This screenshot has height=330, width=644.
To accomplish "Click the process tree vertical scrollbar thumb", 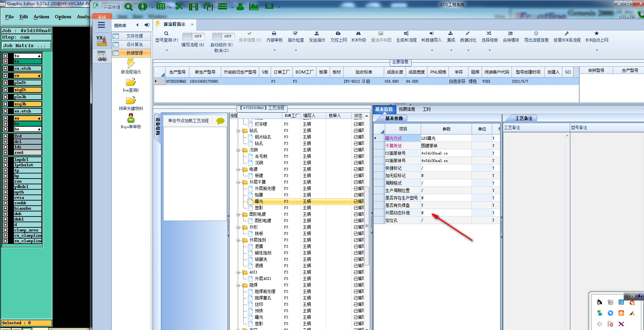I will coord(367,225).
